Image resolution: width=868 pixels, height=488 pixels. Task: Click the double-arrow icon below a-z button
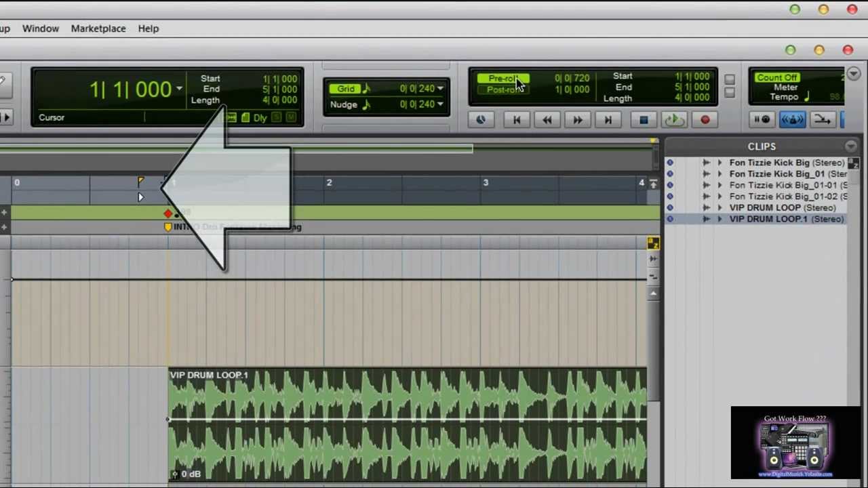tap(653, 259)
